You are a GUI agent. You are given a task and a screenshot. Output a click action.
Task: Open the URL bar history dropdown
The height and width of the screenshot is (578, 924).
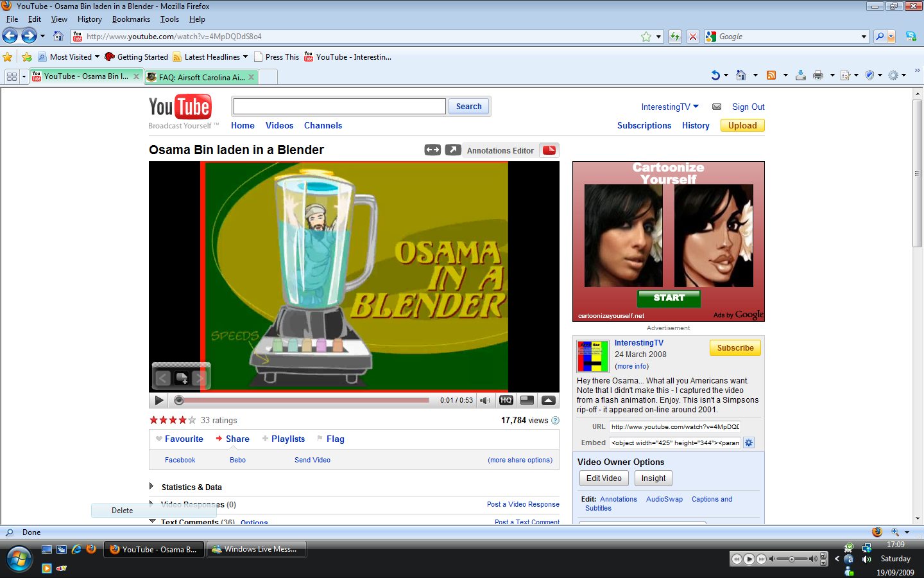point(658,37)
